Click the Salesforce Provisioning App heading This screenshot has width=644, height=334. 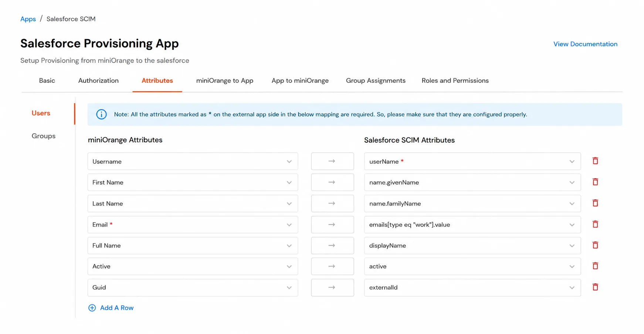(x=99, y=43)
